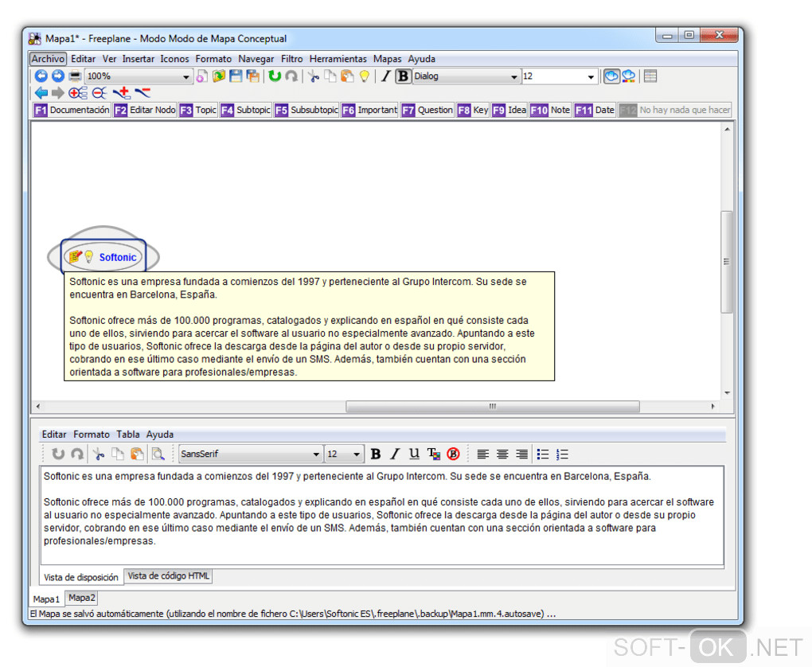Insert bulleted list in note

point(543,454)
